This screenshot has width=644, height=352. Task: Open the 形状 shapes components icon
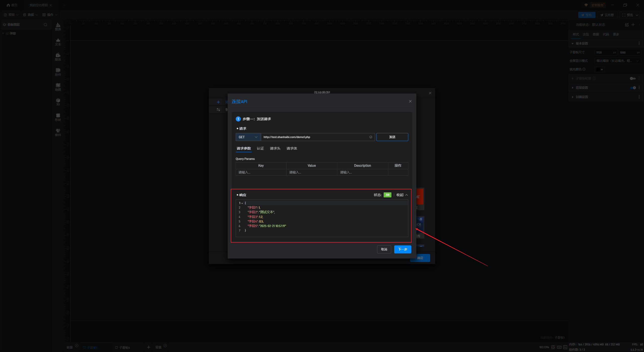[x=58, y=117]
